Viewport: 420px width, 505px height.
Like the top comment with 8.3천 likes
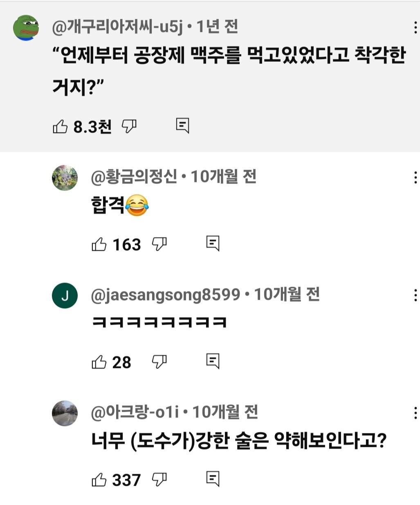(x=60, y=126)
